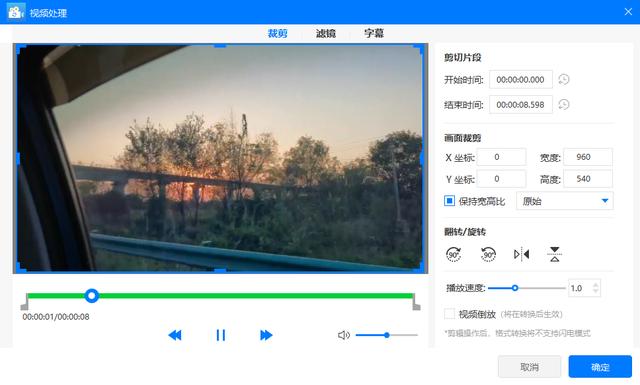
Task: Decrease playback speed with down arrow
Action: point(596,292)
